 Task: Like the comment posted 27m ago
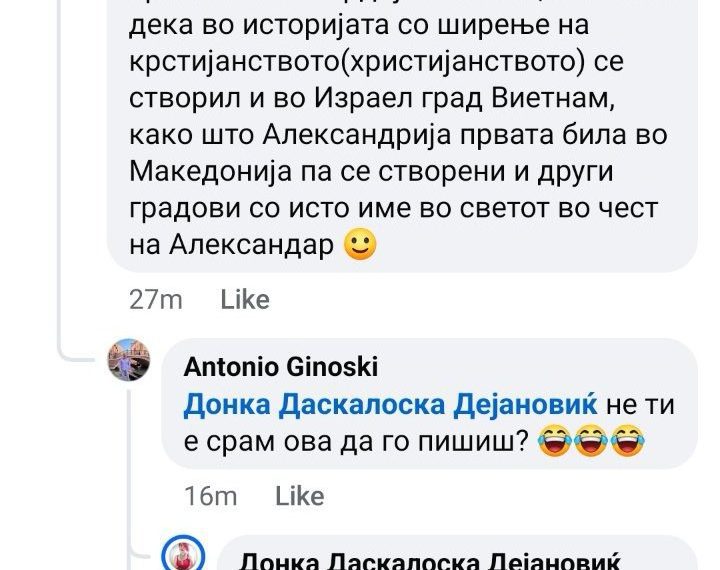pos(245,300)
